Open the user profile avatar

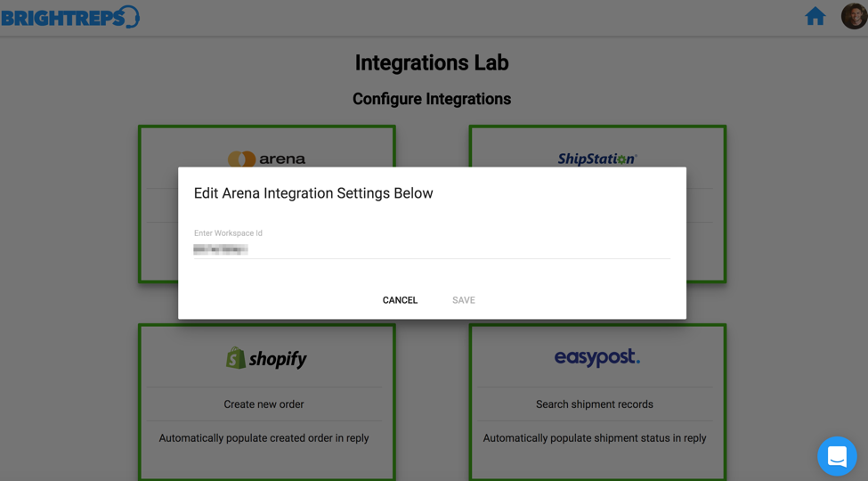coord(854,16)
